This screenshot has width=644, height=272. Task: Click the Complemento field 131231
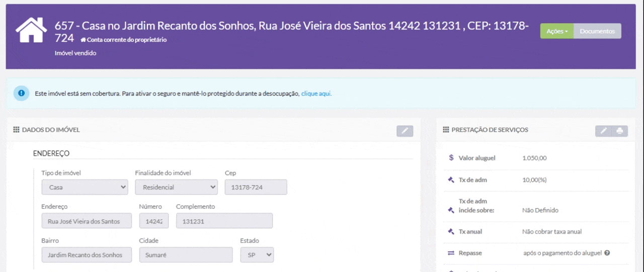tap(224, 221)
